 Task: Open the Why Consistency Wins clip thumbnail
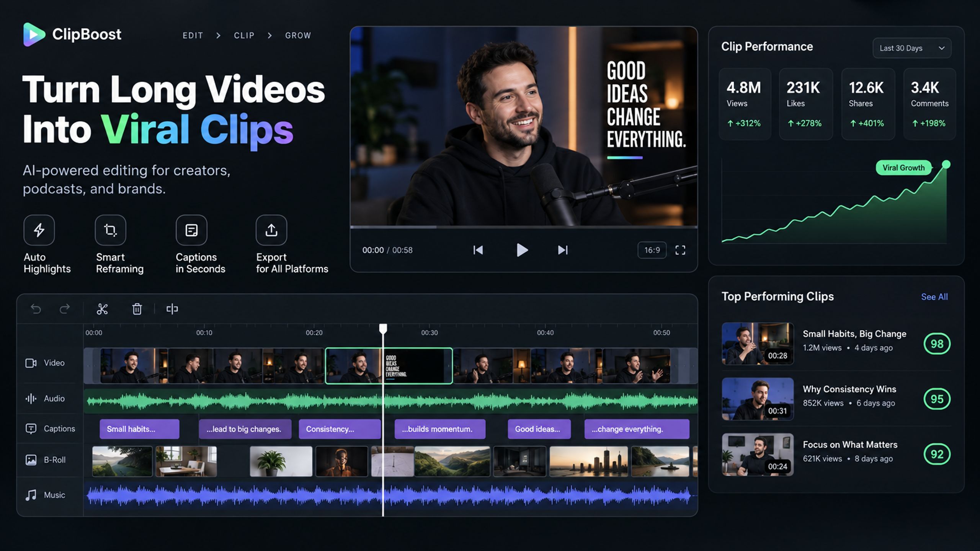pos(758,399)
